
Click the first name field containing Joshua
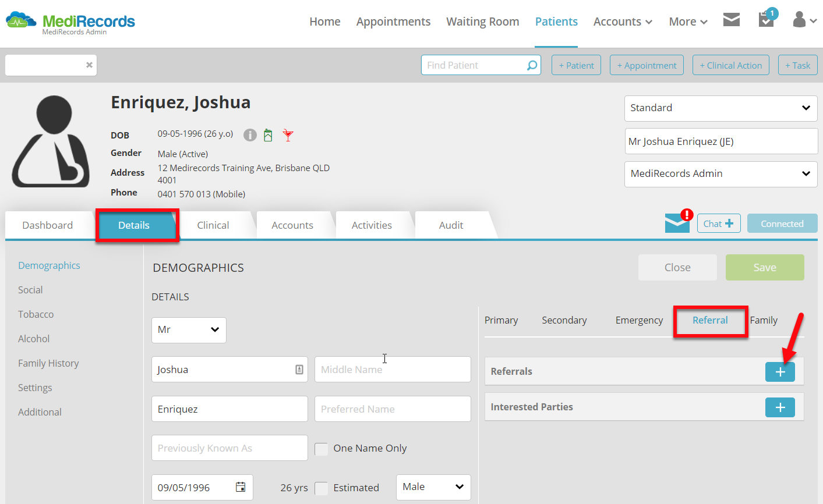(x=229, y=370)
